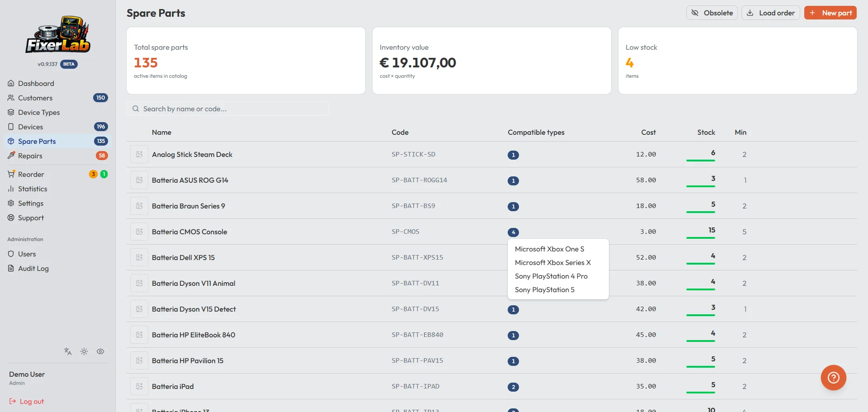Click the Total spare parts card

pos(246,61)
